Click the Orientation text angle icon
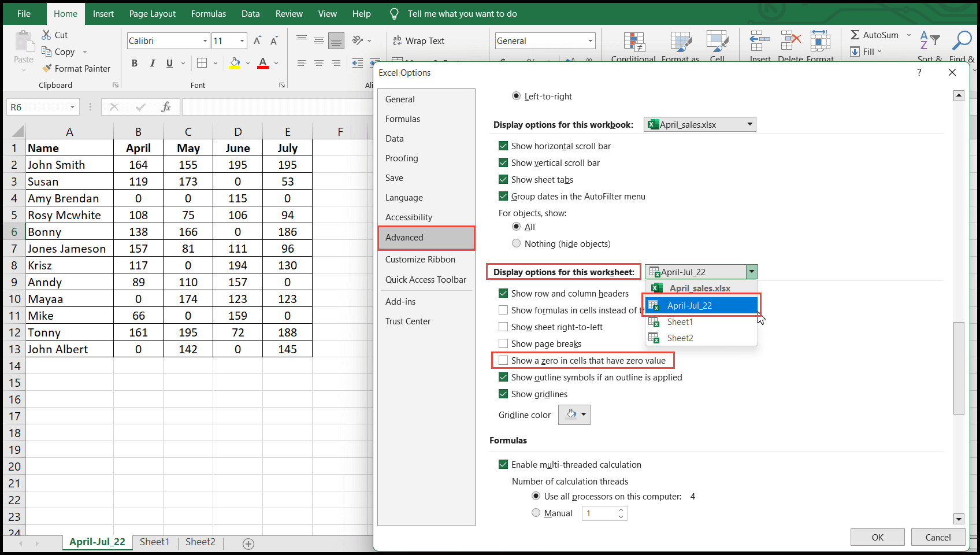Image resolution: width=980 pixels, height=555 pixels. tap(358, 40)
